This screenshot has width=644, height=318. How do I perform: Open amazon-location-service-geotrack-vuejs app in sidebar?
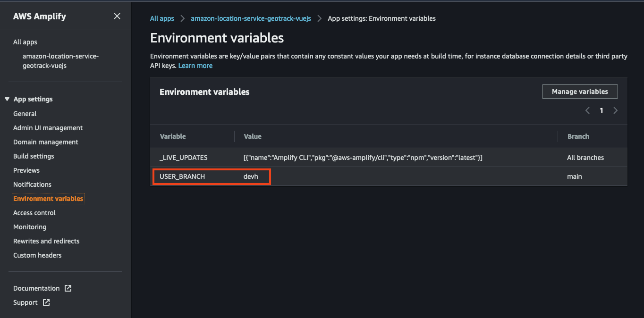[60, 61]
